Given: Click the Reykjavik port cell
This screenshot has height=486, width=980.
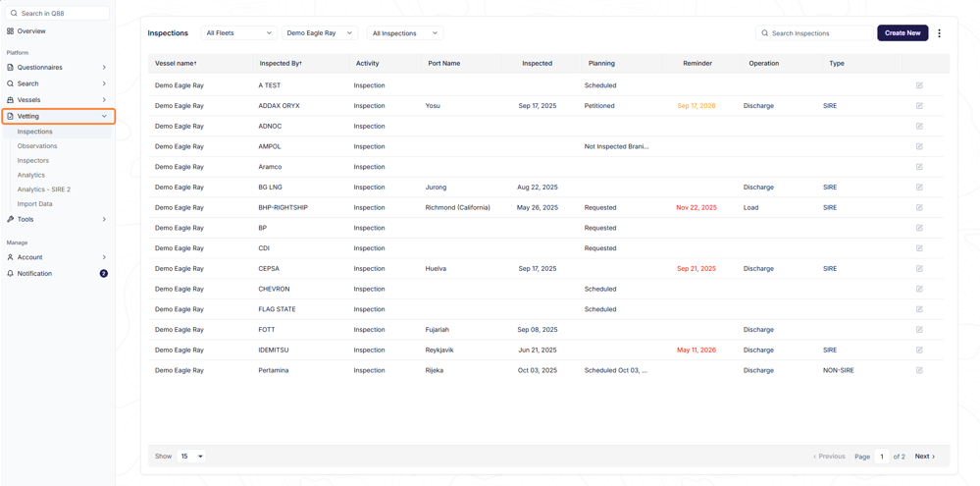Looking at the screenshot, I should tap(439, 350).
